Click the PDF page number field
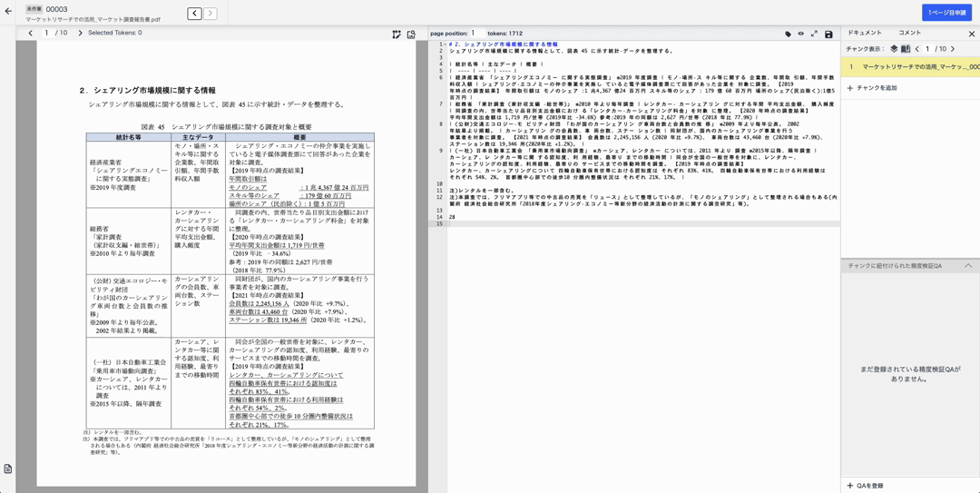Screen dimensions: 980x493 click(x=47, y=33)
